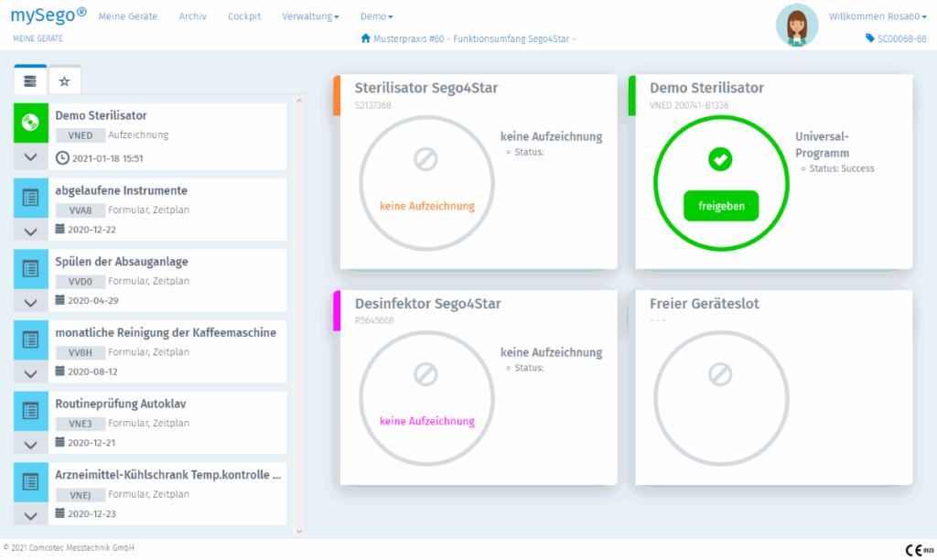Viewport: 937px width, 560px height.
Task: Click the VNED code badge
Action: [x=81, y=135]
